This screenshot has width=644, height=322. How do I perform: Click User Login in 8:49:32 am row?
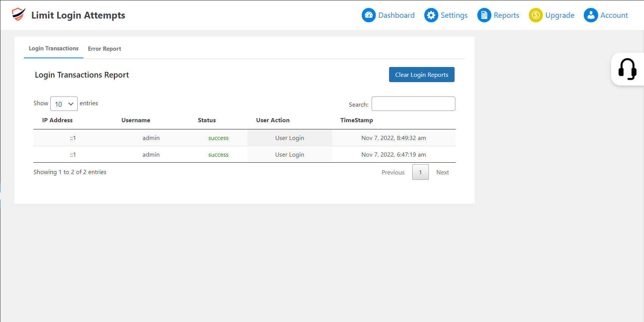tap(289, 138)
